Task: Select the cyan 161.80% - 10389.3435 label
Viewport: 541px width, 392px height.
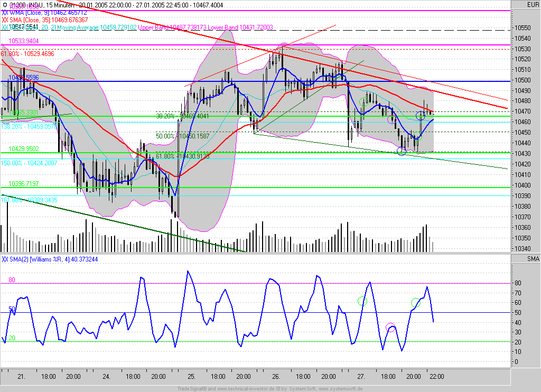Action: click(29, 200)
